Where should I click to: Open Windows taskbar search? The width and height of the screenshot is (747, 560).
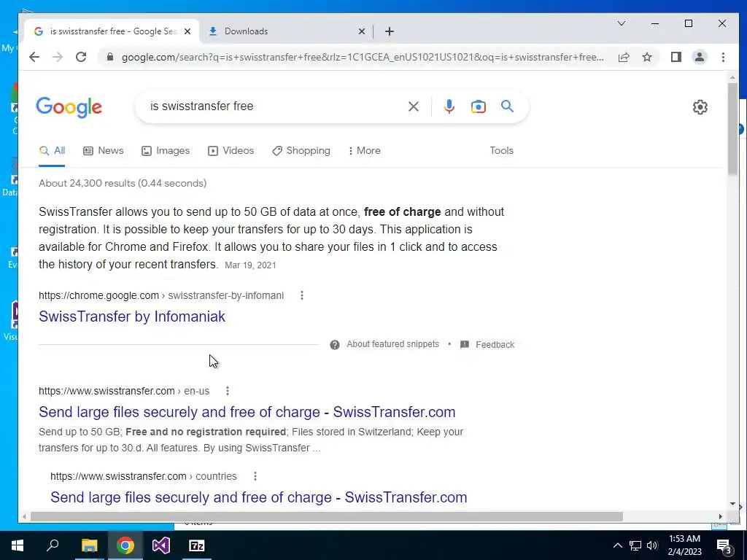(53, 545)
